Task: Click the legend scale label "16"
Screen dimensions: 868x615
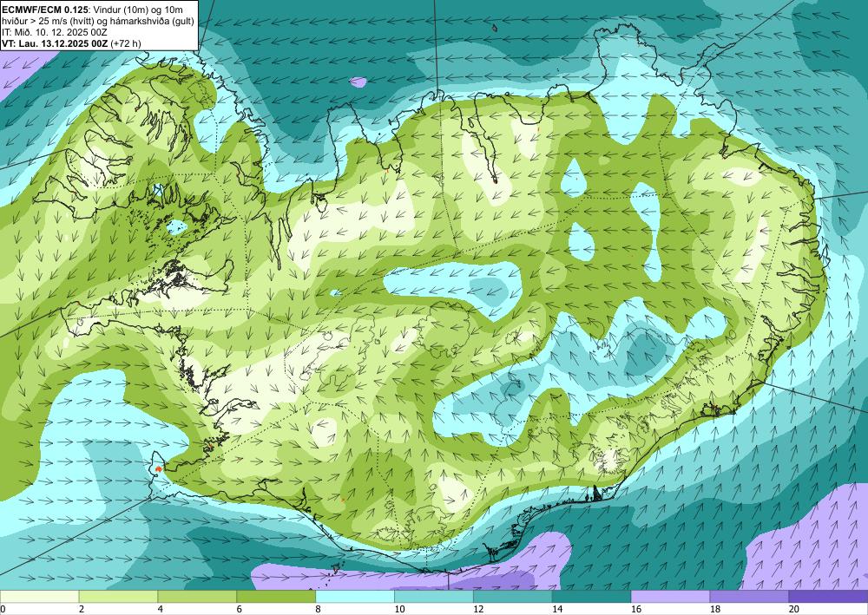Action: 636,610
